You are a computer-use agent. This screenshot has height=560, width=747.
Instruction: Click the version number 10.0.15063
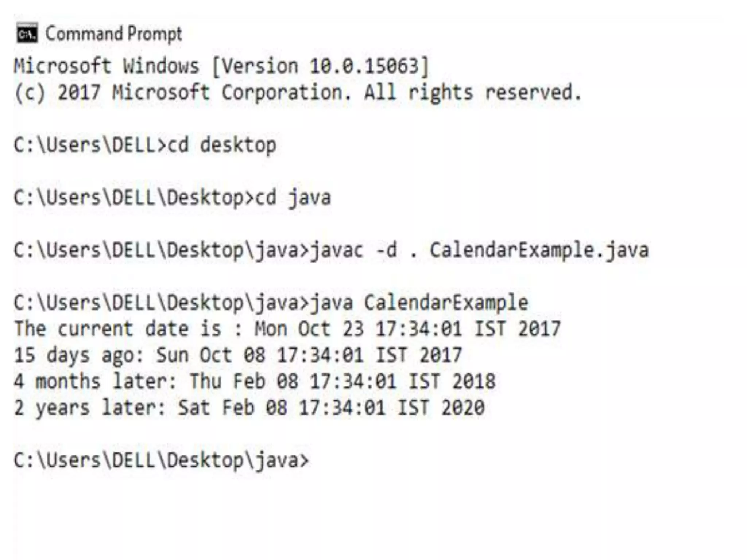(364, 66)
